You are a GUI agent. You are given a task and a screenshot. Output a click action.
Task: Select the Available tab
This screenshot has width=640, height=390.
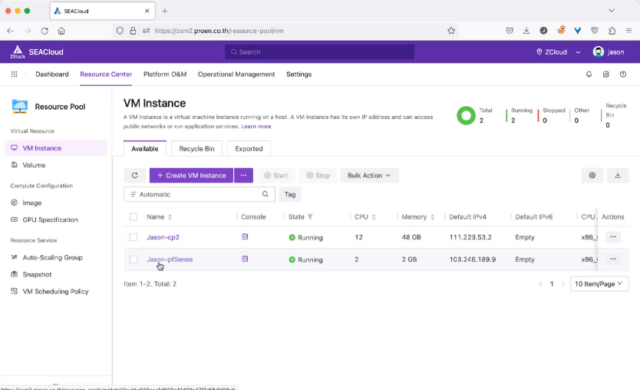click(x=144, y=148)
